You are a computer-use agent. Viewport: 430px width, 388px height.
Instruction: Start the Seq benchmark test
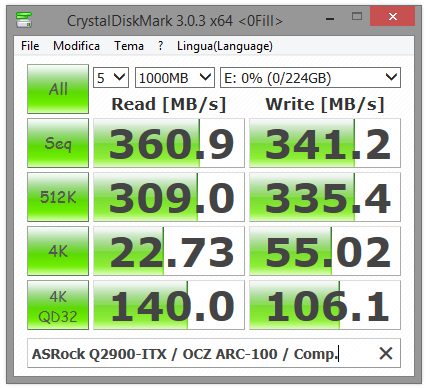(58, 143)
